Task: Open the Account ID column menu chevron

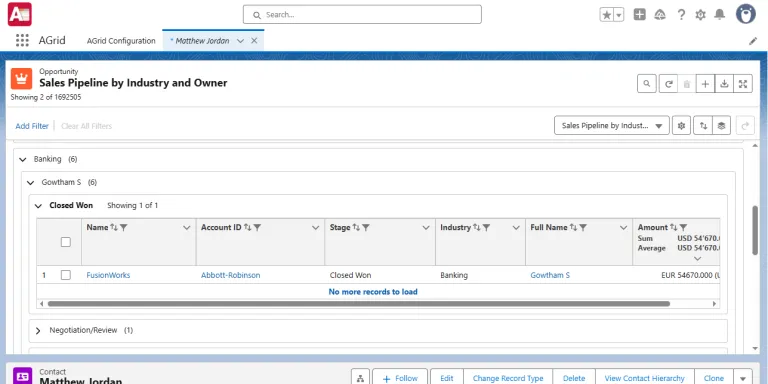Action: point(315,228)
